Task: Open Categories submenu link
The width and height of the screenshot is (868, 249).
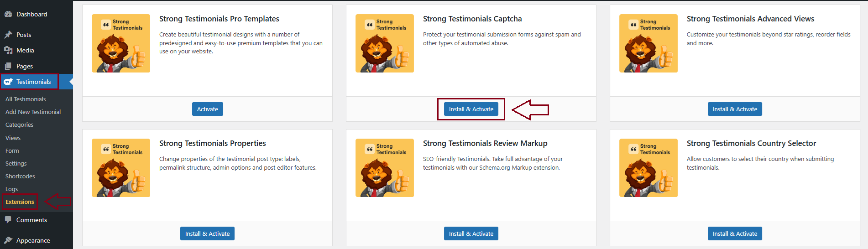Action: (x=19, y=124)
